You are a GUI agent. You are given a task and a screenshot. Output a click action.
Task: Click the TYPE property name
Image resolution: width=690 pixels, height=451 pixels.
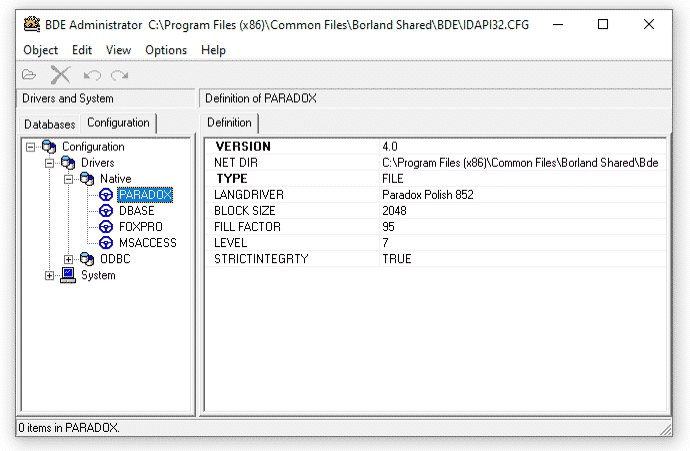pos(232,179)
